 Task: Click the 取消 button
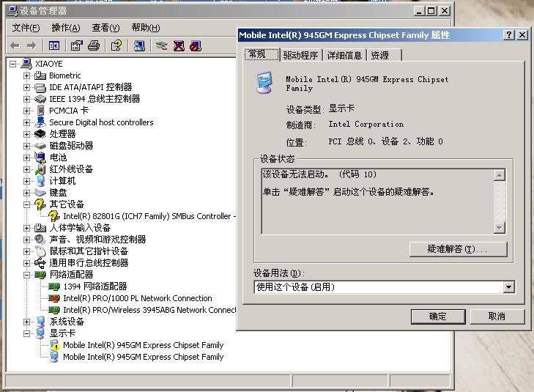click(497, 317)
